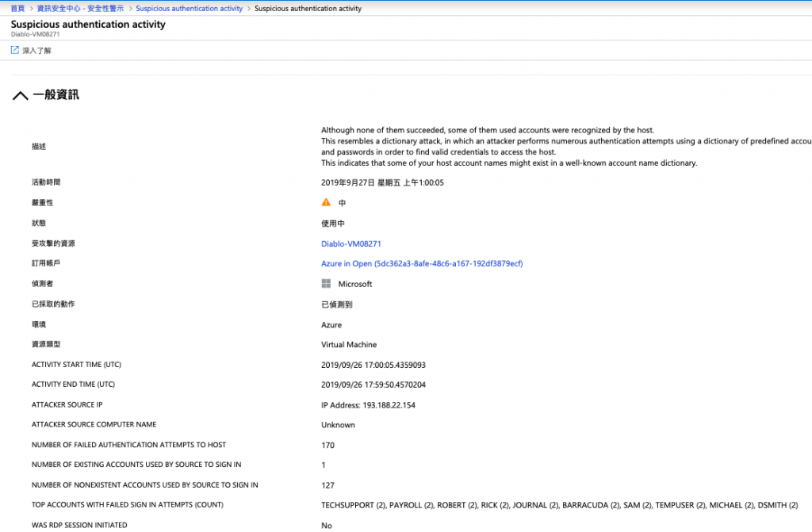The height and width of the screenshot is (532, 812).
Task: Click TOP ACCOUNTS WITH FAILED SIGN IN ATTEMPTS label
Action: click(x=128, y=504)
